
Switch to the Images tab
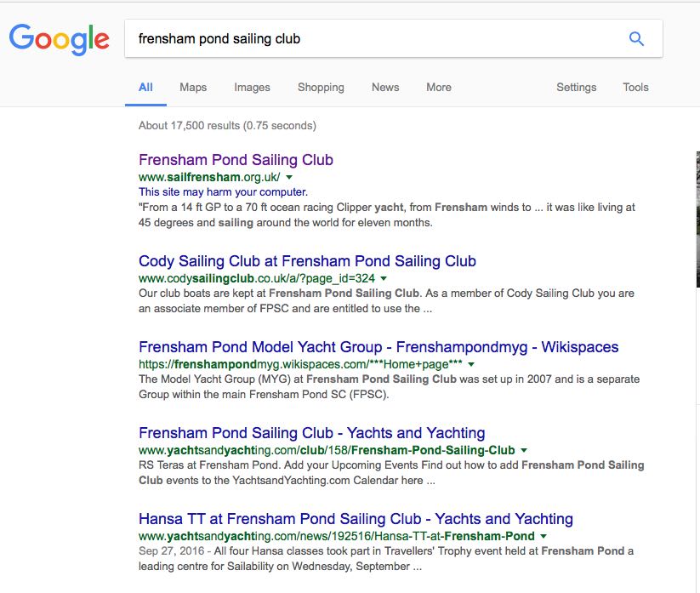pos(253,88)
